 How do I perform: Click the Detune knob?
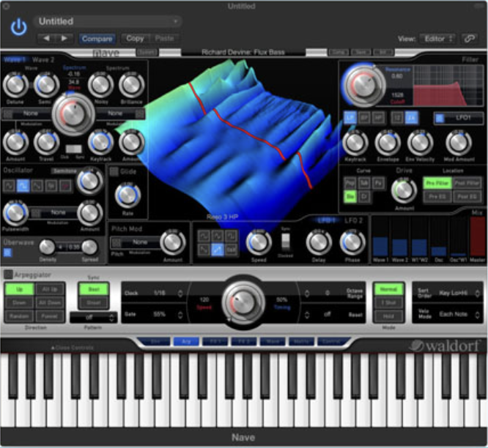[15, 85]
